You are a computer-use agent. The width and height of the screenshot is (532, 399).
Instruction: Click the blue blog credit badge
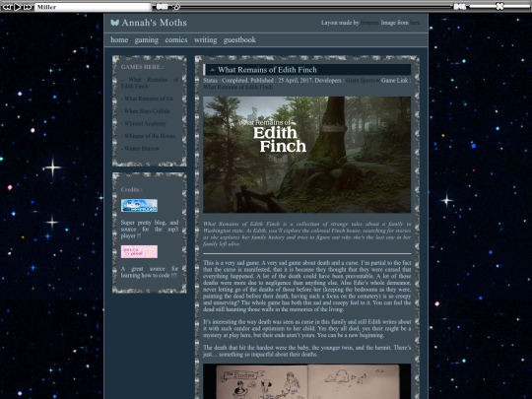[139, 206]
